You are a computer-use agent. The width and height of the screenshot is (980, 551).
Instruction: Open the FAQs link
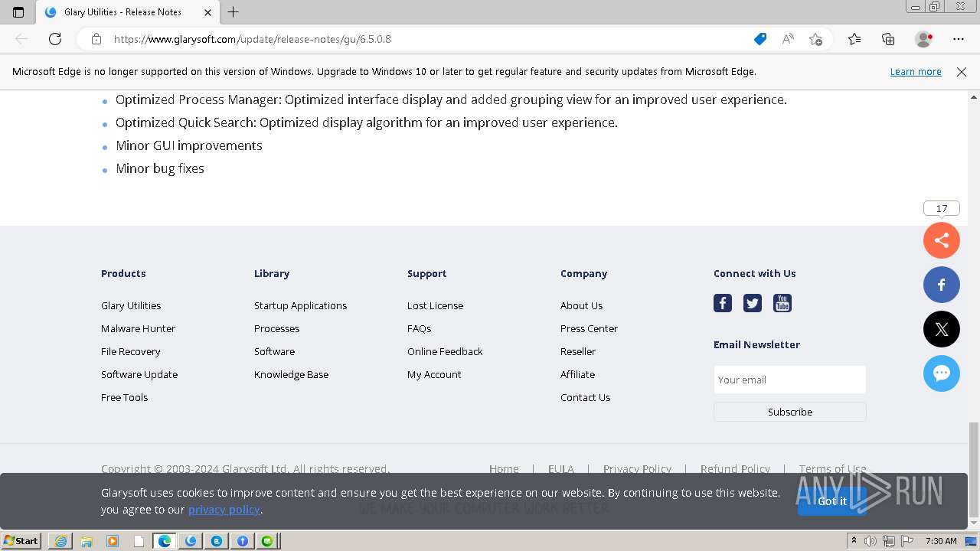419,328
